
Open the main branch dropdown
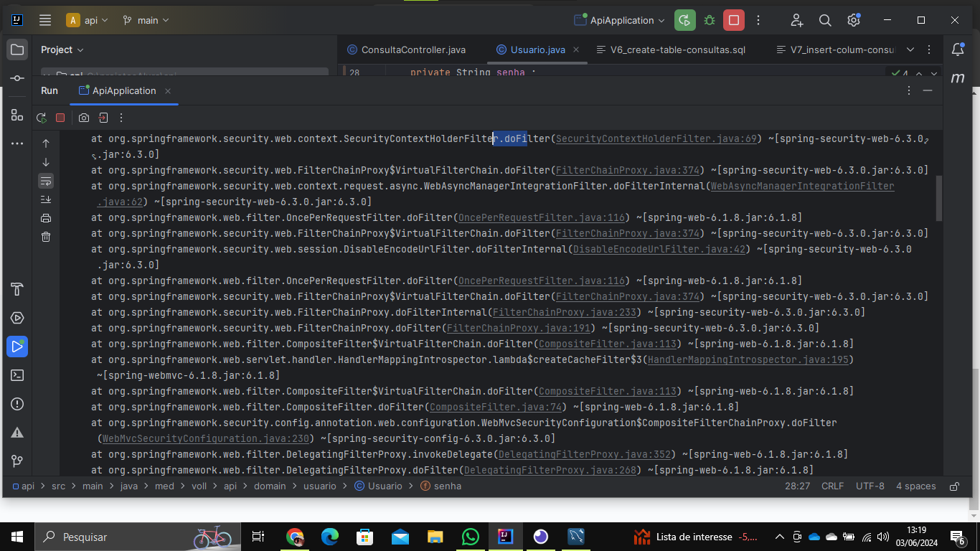(x=146, y=20)
